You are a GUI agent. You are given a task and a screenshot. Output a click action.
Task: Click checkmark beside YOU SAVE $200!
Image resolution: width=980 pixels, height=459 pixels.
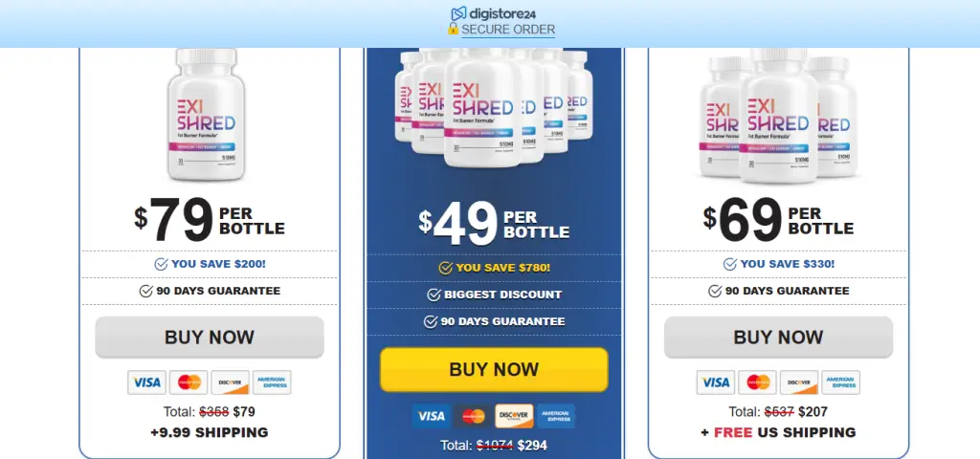point(161,264)
